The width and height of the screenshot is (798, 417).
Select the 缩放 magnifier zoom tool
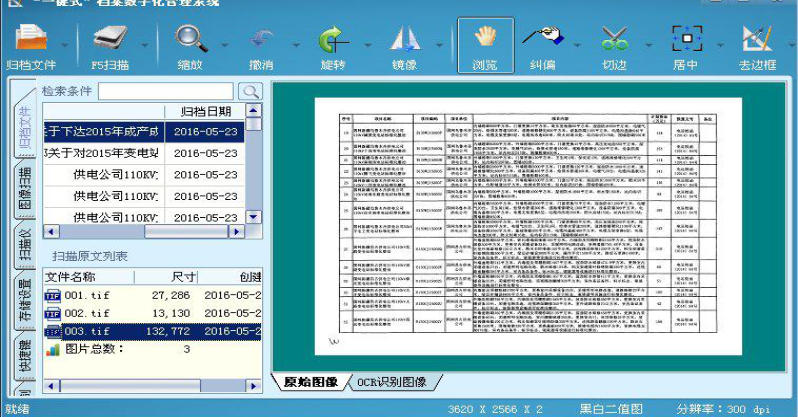coord(189,40)
